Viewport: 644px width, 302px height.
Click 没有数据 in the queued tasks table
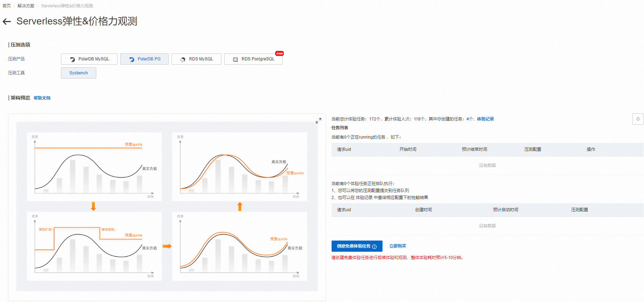pyautogui.click(x=487, y=226)
